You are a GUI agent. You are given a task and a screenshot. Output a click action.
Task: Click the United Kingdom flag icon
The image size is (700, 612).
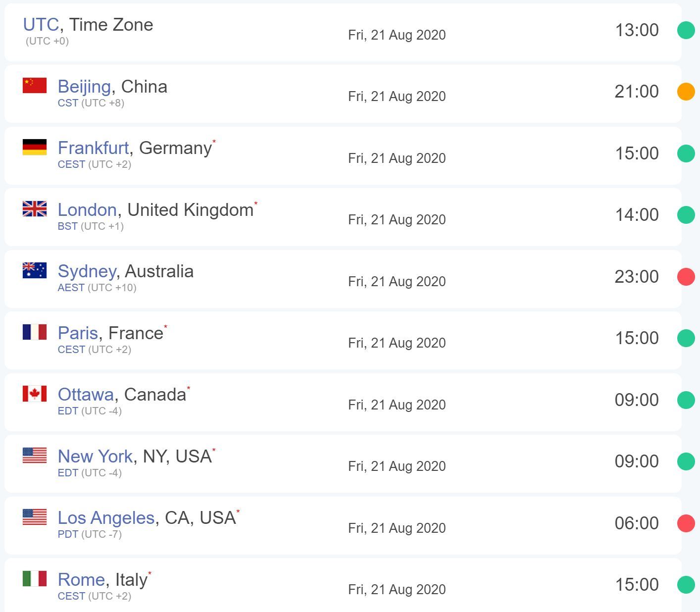35,209
